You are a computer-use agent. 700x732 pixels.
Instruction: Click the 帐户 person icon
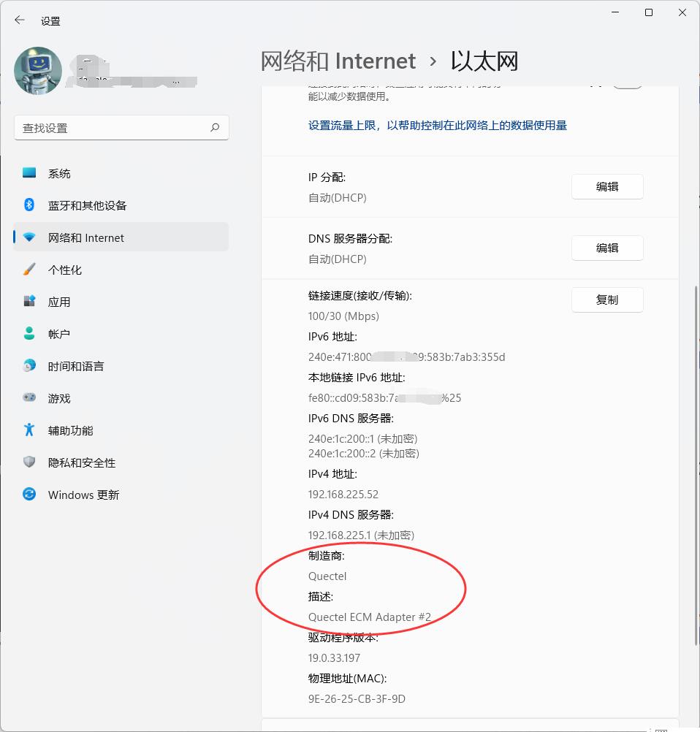pyautogui.click(x=29, y=333)
